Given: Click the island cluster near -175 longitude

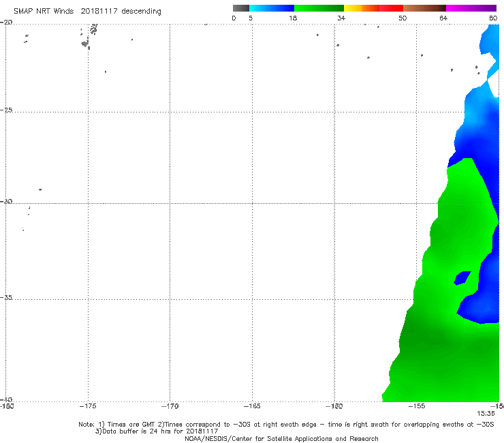Looking at the screenshot, I should tap(89, 37).
